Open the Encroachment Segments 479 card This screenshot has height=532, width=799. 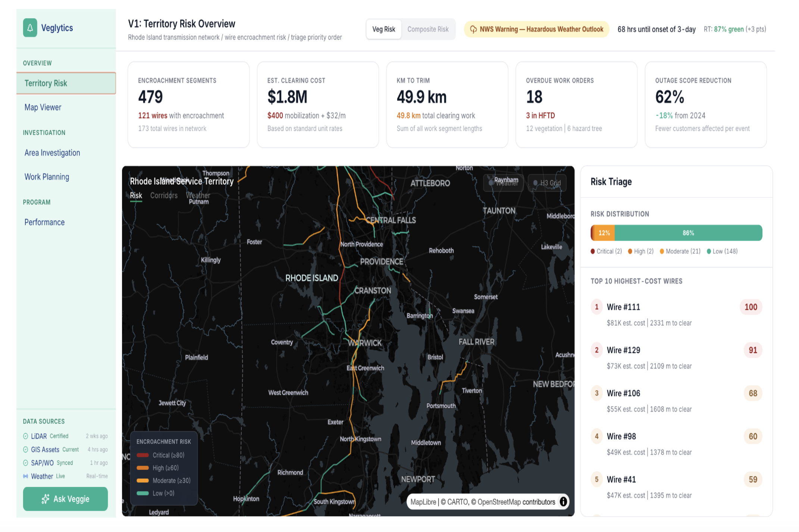tap(188, 104)
